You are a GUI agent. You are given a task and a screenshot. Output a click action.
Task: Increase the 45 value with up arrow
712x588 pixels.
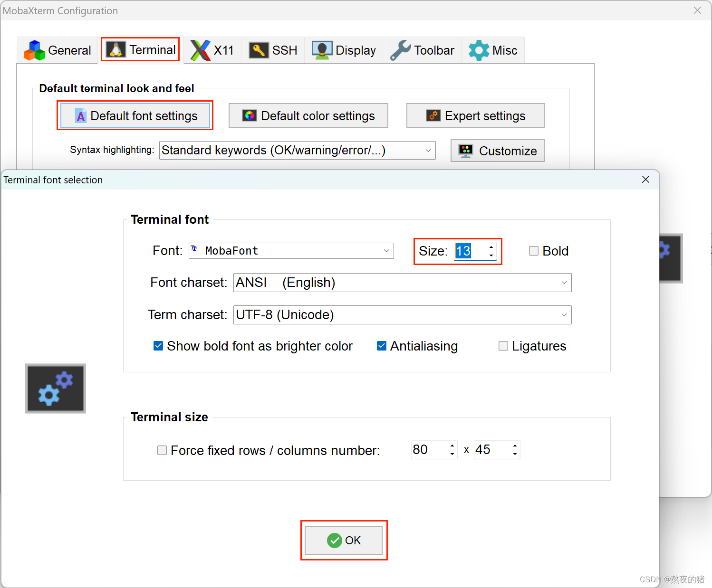(515, 445)
